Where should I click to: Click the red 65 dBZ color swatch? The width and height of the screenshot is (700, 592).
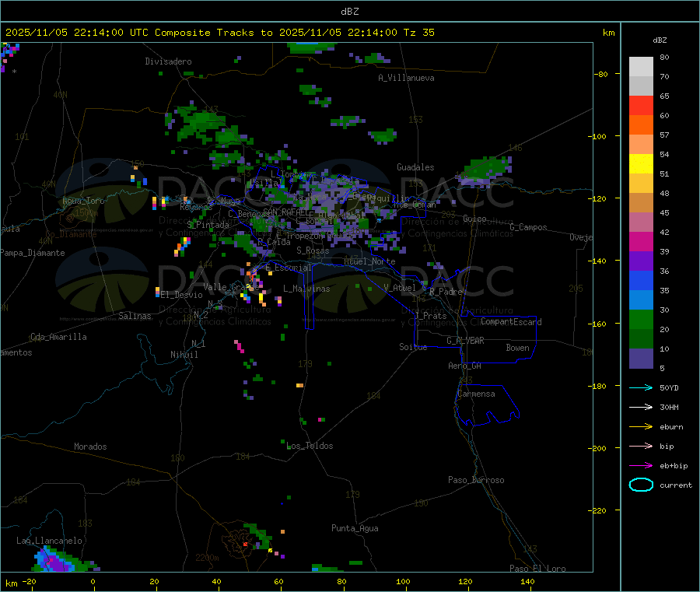641,105
